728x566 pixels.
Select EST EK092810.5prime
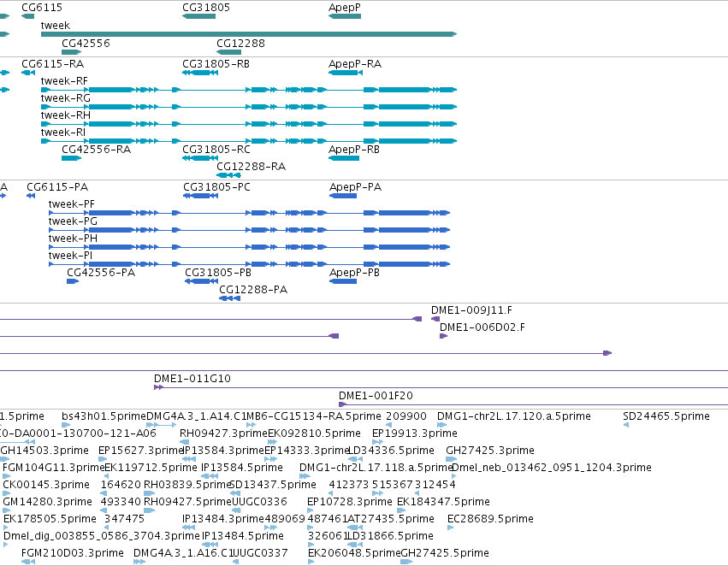[x=273, y=442]
